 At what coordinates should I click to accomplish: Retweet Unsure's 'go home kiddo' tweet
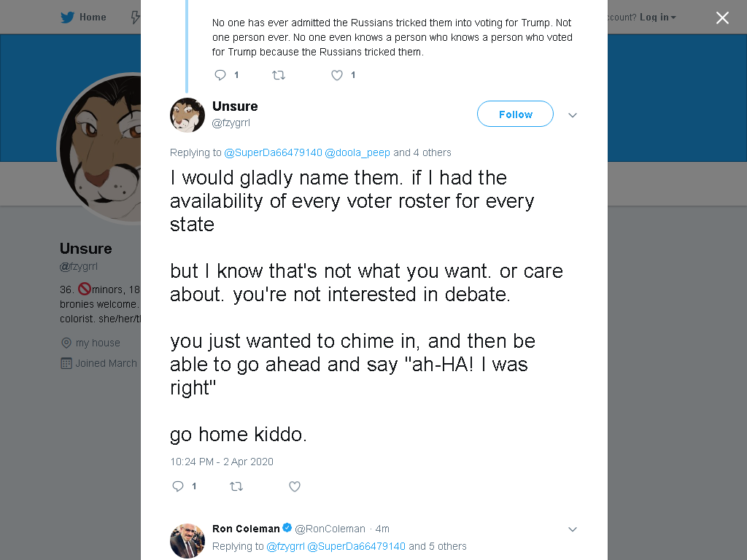[236, 486]
